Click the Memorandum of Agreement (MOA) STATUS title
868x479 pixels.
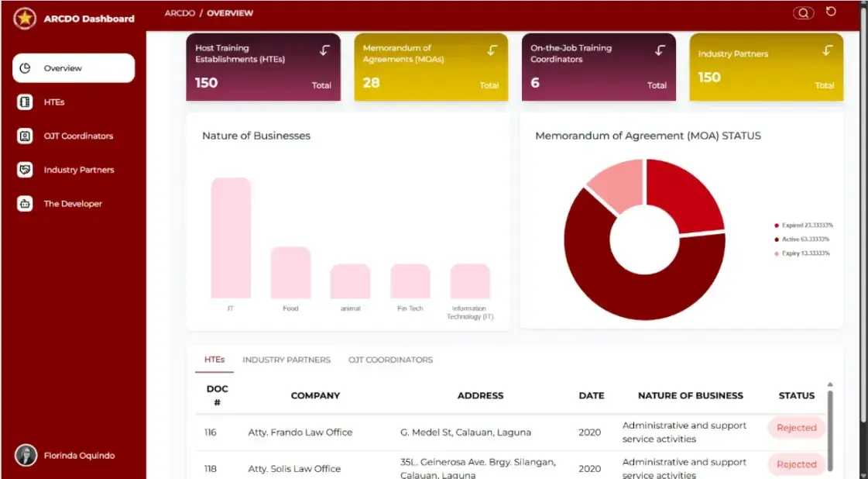[648, 136]
